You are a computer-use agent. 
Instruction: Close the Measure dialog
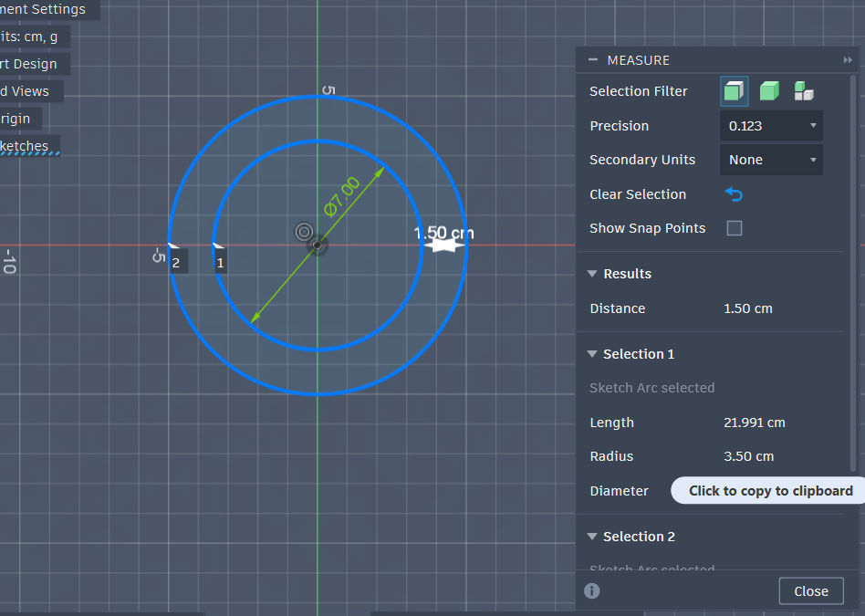pos(811,591)
